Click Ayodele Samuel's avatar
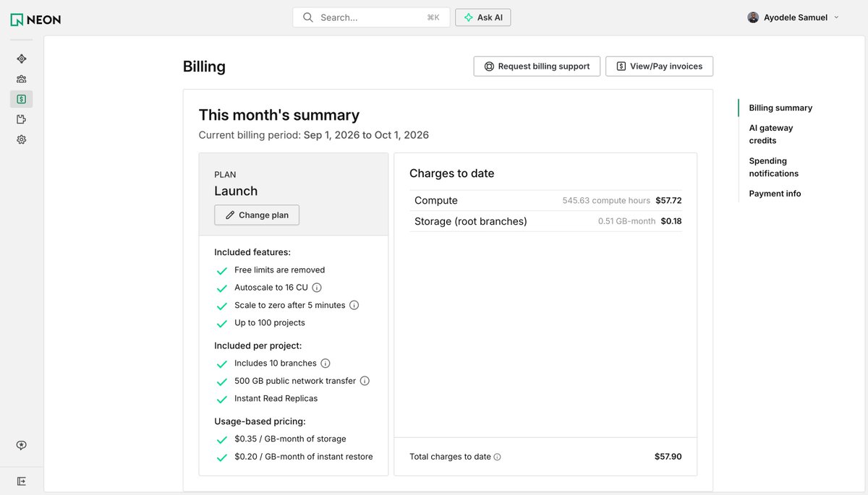 (x=753, y=17)
